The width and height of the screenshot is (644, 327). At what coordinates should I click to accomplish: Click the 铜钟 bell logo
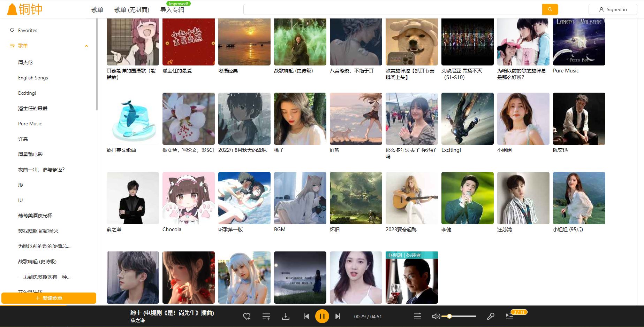click(x=24, y=9)
